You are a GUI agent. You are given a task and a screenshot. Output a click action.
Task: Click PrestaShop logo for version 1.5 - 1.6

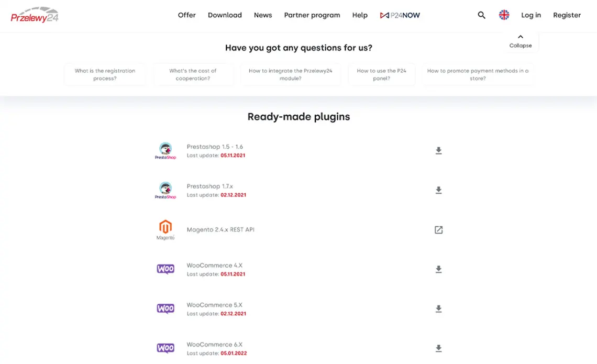point(165,151)
